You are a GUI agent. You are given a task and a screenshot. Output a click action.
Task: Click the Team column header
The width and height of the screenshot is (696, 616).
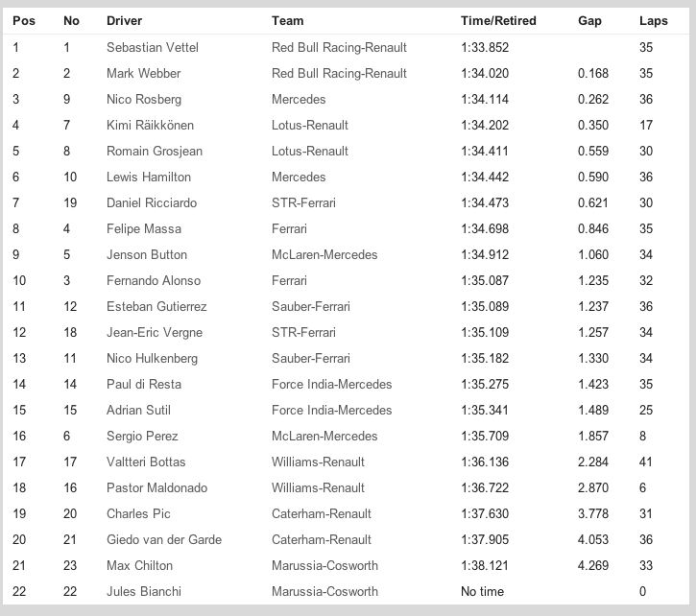coord(288,21)
